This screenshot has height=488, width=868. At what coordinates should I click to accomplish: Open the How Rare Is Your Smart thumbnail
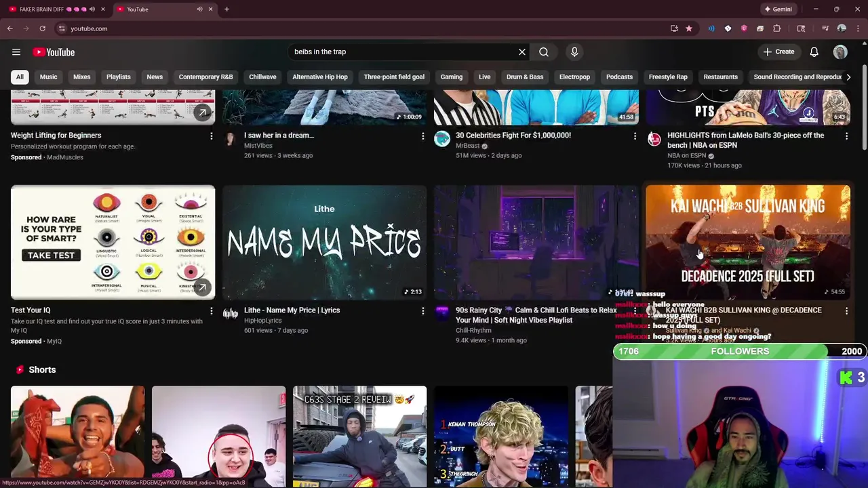[x=113, y=242]
